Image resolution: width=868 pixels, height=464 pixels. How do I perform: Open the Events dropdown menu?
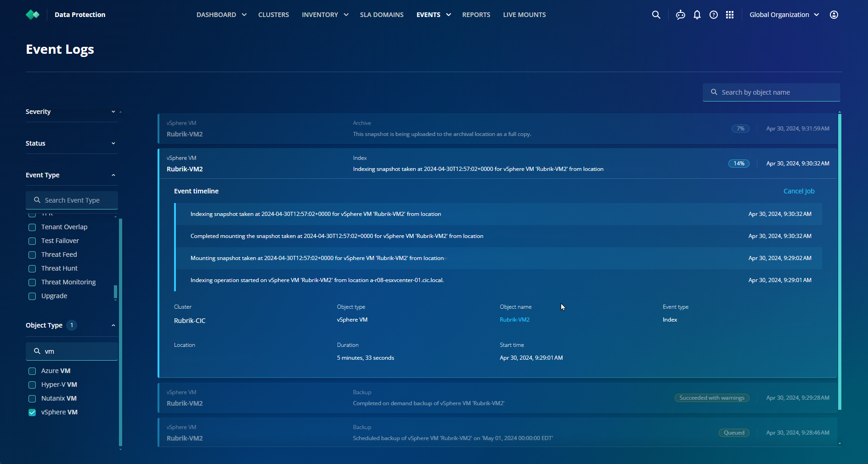pyautogui.click(x=434, y=15)
